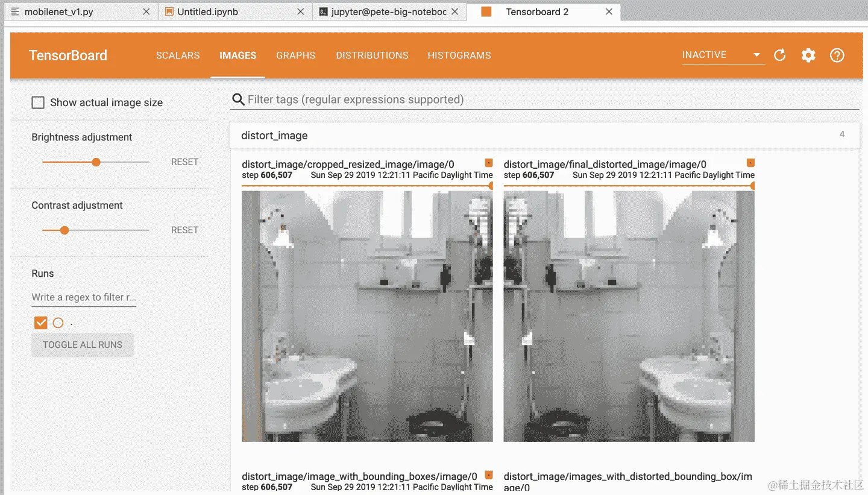Viewport: 868px width, 495px height.
Task: Click the brightness adjustment slider handle
Action: (x=96, y=162)
